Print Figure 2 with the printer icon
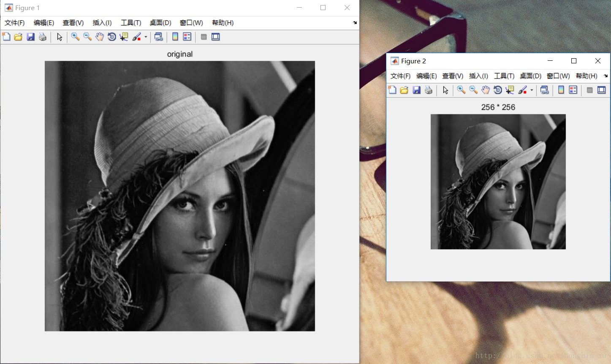Image resolution: width=611 pixels, height=364 pixels. coord(429,90)
